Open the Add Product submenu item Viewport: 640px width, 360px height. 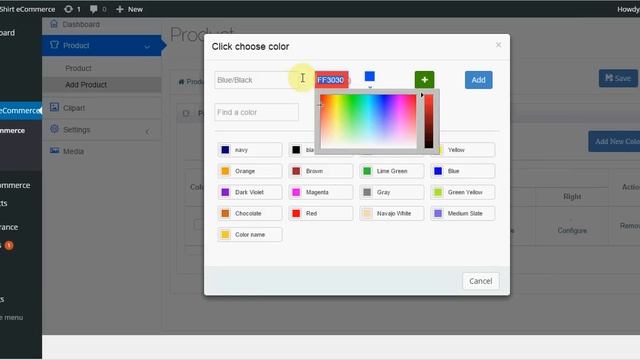pyautogui.click(x=86, y=84)
